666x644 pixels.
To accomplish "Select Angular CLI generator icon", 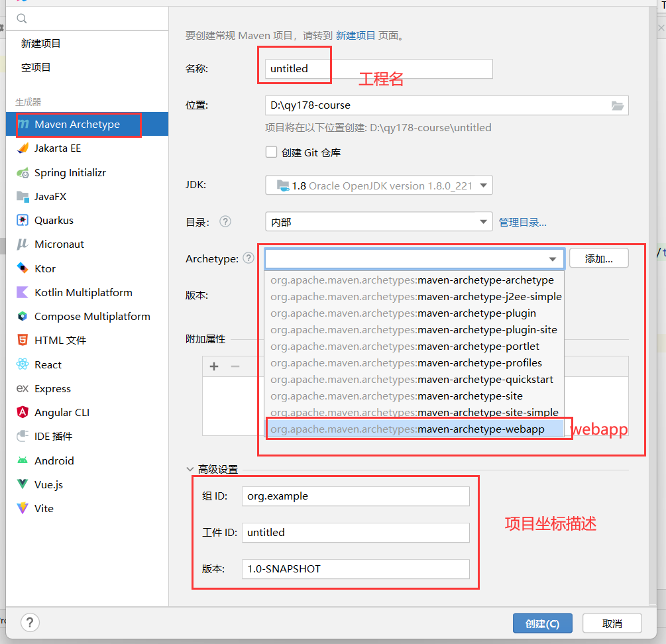I will tap(23, 412).
